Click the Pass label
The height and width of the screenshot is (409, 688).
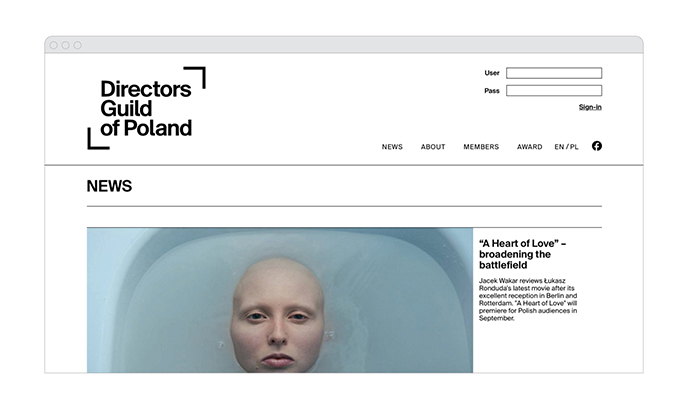492,91
